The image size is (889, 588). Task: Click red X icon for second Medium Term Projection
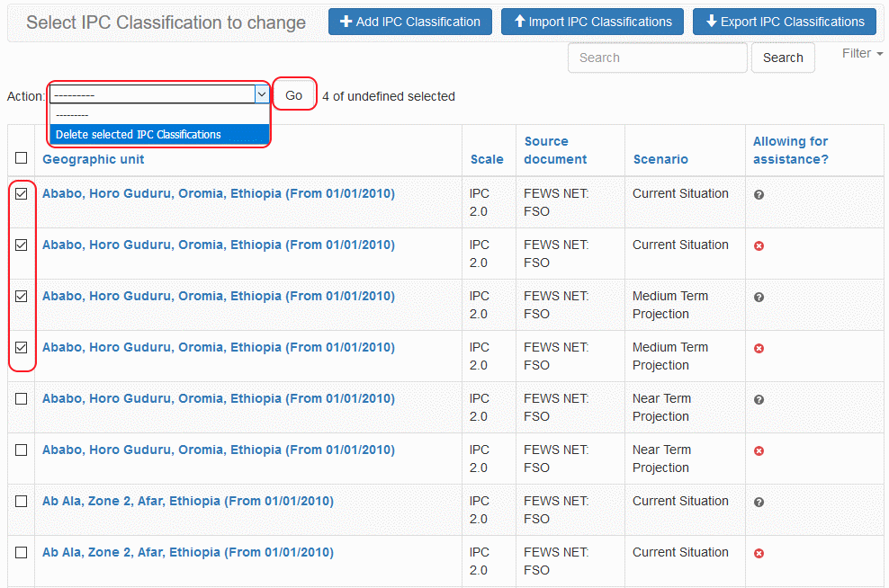click(759, 348)
